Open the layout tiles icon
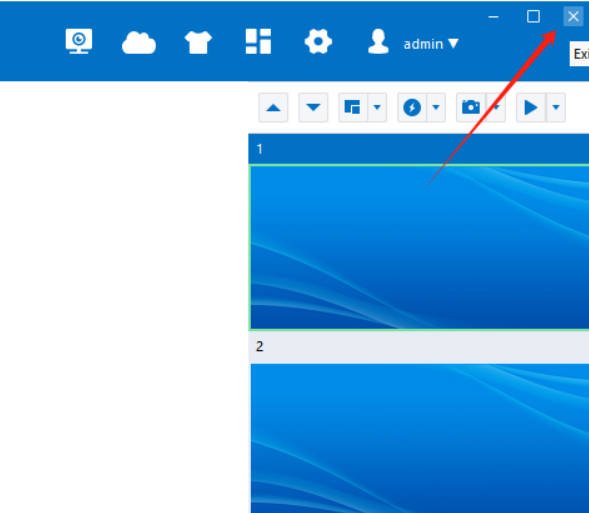Image resolution: width=589 pixels, height=513 pixels. [x=258, y=41]
